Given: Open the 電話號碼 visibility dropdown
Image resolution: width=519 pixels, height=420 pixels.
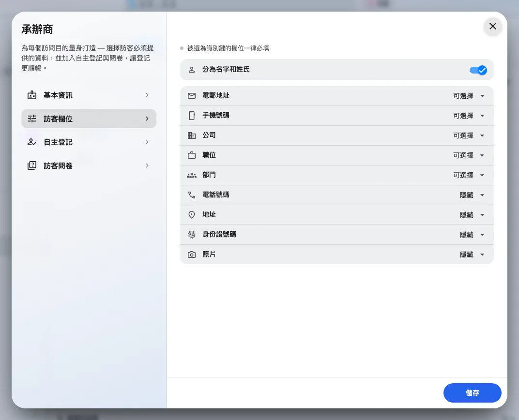Looking at the screenshot, I should pyautogui.click(x=473, y=195).
